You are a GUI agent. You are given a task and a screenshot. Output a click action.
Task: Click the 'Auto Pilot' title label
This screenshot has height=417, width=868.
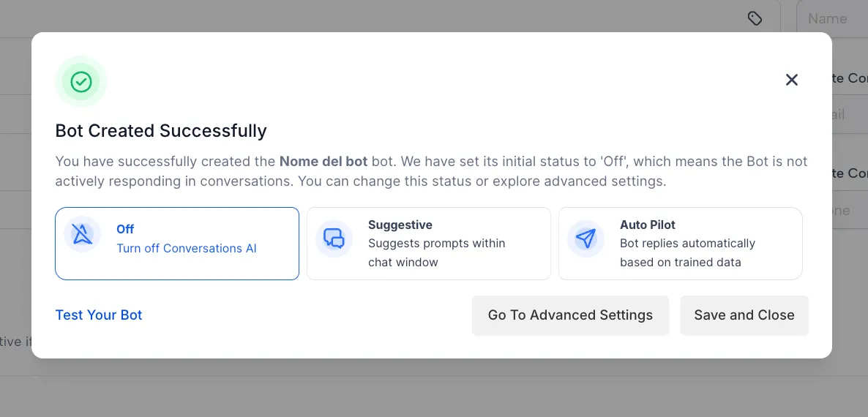point(648,225)
